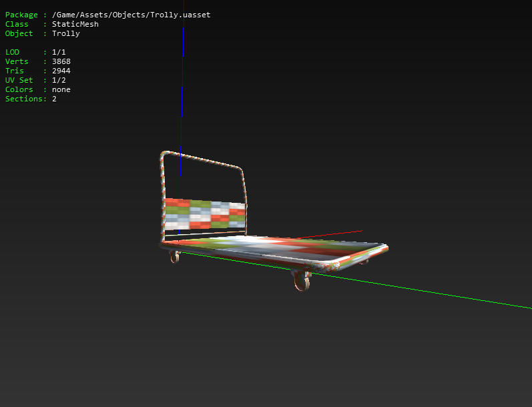Click the LOD value 1/1

[x=59, y=52]
